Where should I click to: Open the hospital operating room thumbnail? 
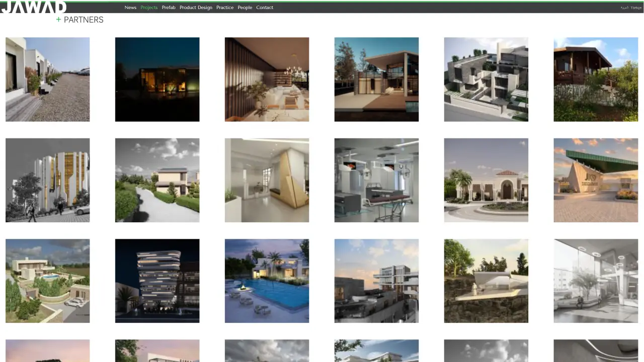tap(376, 180)
